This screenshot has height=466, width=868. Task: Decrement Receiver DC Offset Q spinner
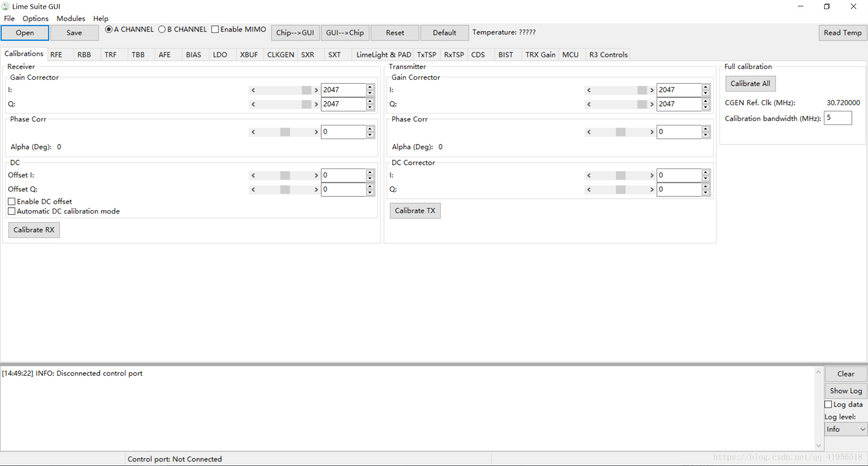[370, 193]
